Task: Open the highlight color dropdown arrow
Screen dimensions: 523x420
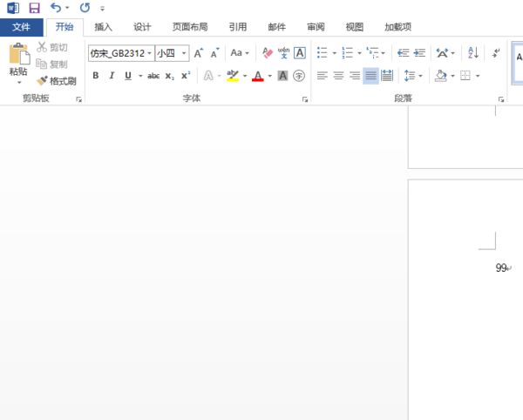Action: [x=245, y=76]
